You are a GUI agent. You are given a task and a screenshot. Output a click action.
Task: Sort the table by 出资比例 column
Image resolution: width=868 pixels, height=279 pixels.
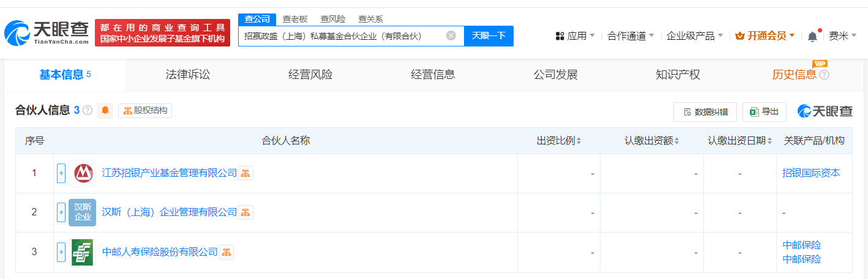click(559, 141)
